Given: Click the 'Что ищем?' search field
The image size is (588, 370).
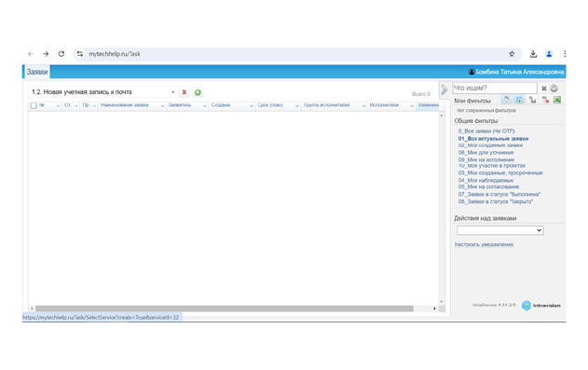Looking at the screenshot, I should click(x=494, y=89).
